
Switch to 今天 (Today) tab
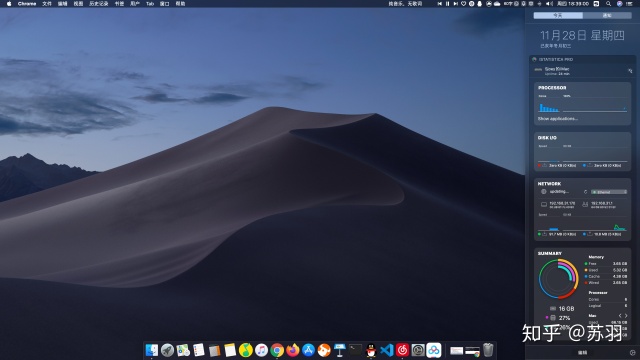point(558,15)
